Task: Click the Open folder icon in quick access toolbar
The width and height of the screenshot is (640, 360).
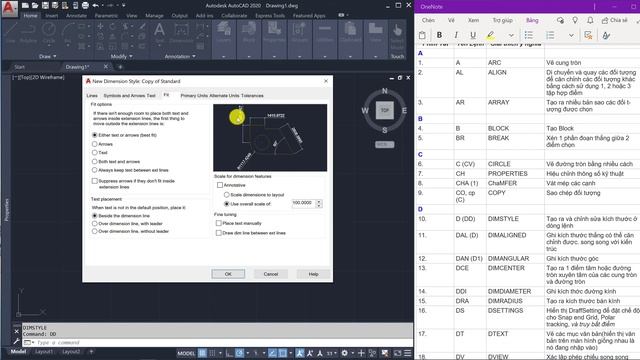Action: [x=35, y=6]
